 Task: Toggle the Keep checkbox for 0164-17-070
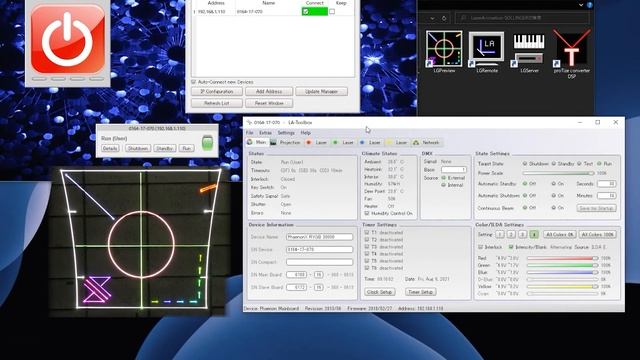pyautogui.click(x=332, y=12)
